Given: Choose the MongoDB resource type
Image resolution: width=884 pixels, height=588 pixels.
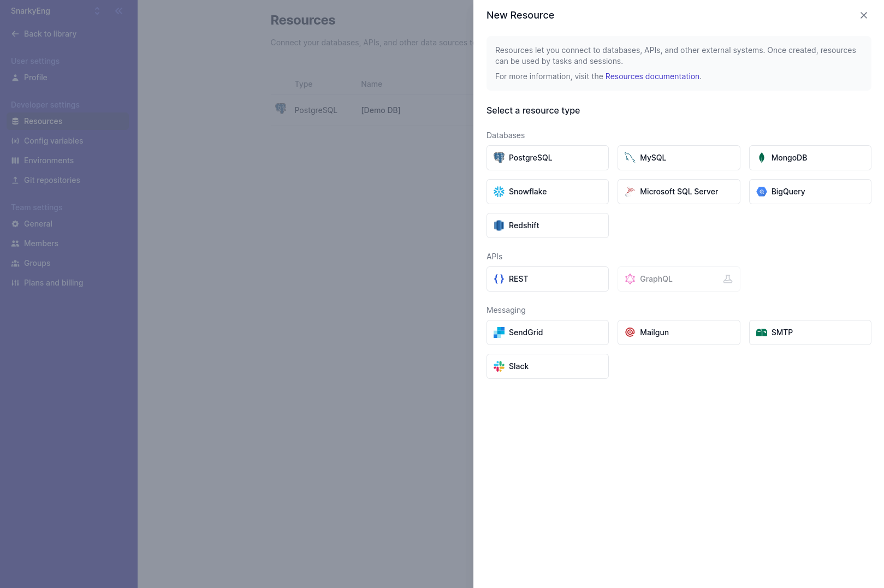Looking at the screenshot, I should click(810, 158).
